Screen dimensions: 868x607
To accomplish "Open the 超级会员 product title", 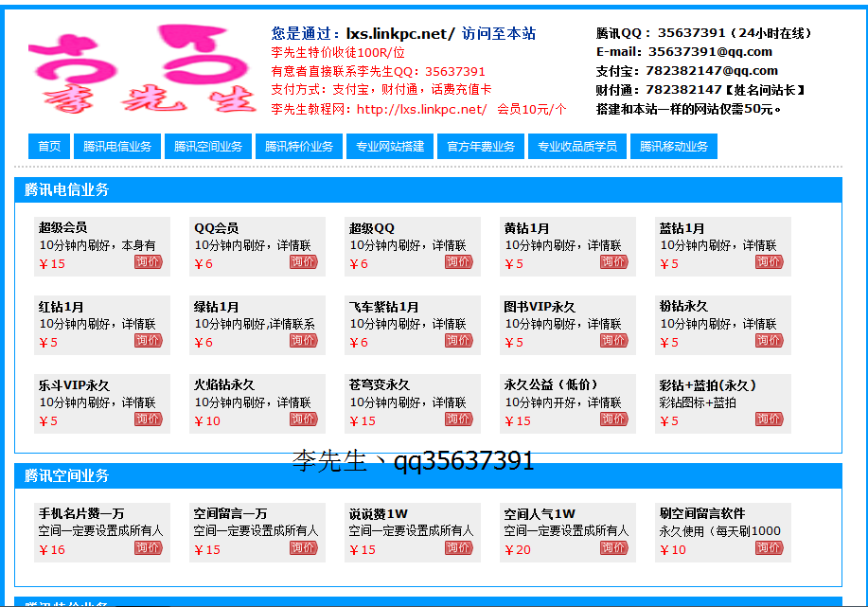I will coord(62,227).
